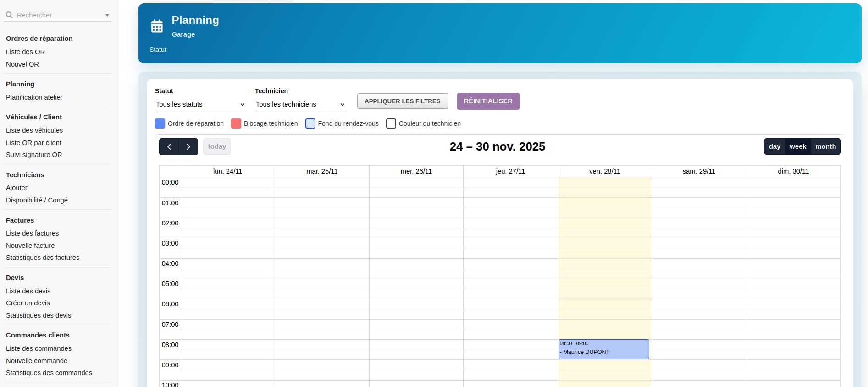Click the magnifying glass search icon

click(x=9, y=15)
